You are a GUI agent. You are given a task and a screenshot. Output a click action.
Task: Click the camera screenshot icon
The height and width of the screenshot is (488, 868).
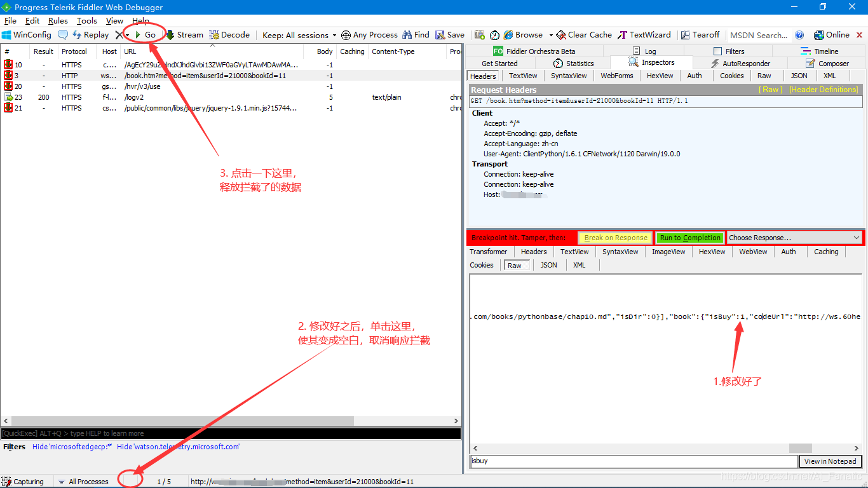[x=479, y=35]
